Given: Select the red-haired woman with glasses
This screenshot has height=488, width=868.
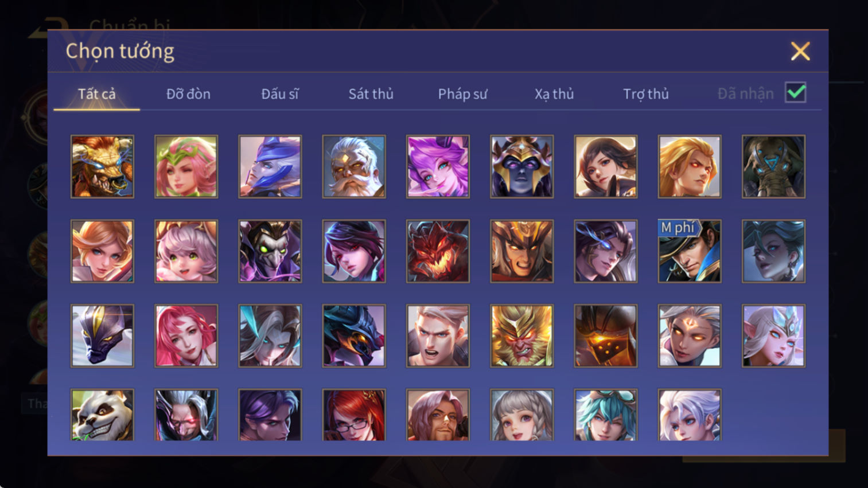Looking at the screenshot, I should click(354, 415).
